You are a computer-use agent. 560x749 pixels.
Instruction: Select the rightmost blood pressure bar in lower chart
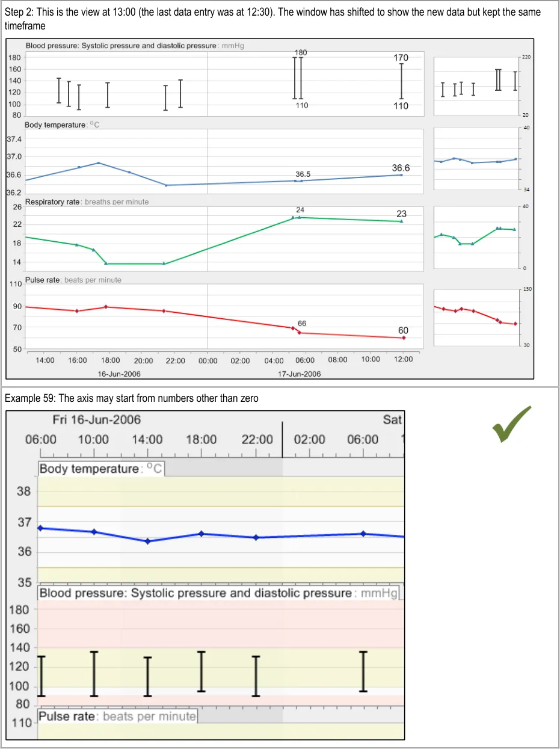(363, 671)
